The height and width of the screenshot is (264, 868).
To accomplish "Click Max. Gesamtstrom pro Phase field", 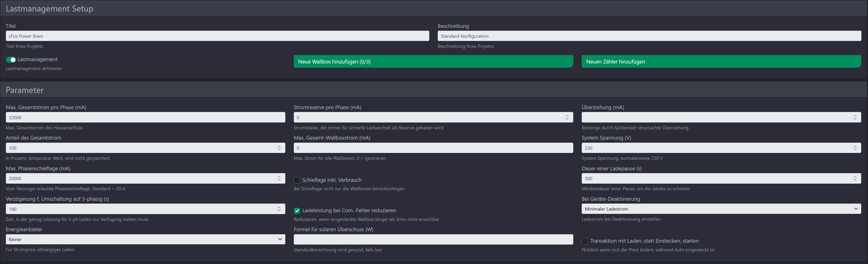I will click(145, 117).
